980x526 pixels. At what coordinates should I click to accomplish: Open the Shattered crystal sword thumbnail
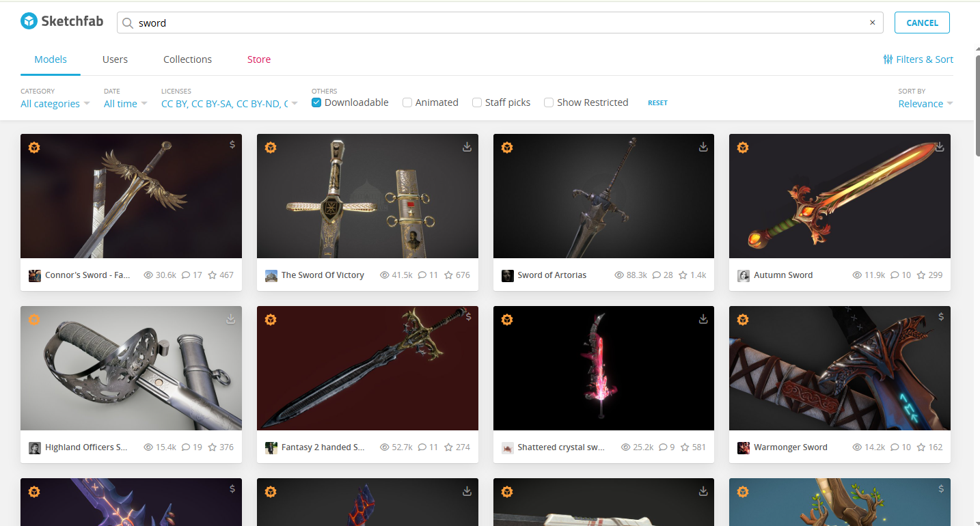coord(603,368)
